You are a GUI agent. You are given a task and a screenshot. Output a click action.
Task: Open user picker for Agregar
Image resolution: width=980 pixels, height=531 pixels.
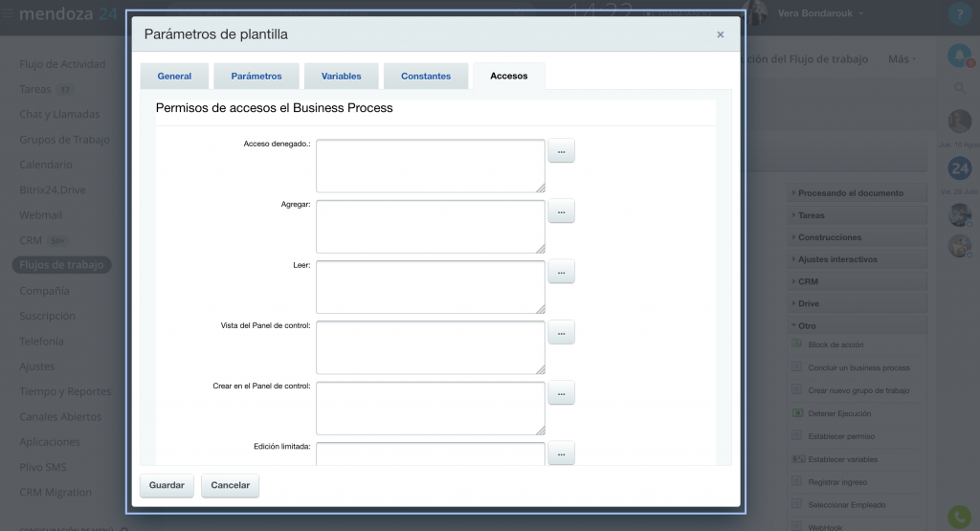pos(561,211)
